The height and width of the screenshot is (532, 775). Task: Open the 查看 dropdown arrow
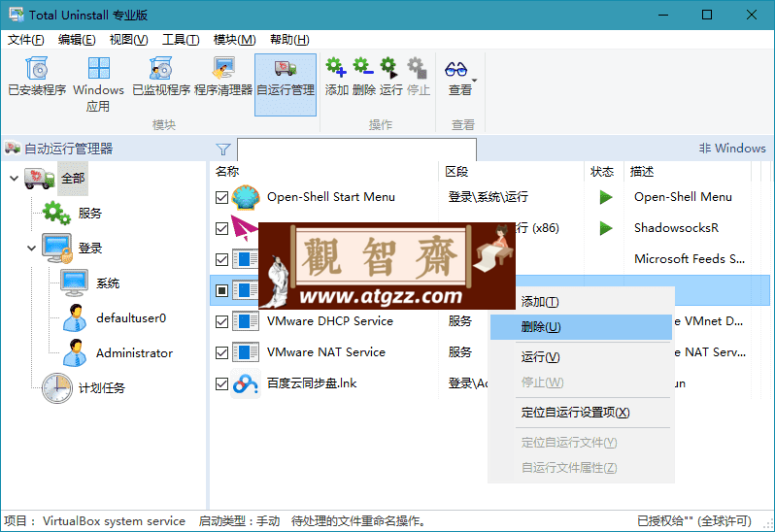point(475,80)
